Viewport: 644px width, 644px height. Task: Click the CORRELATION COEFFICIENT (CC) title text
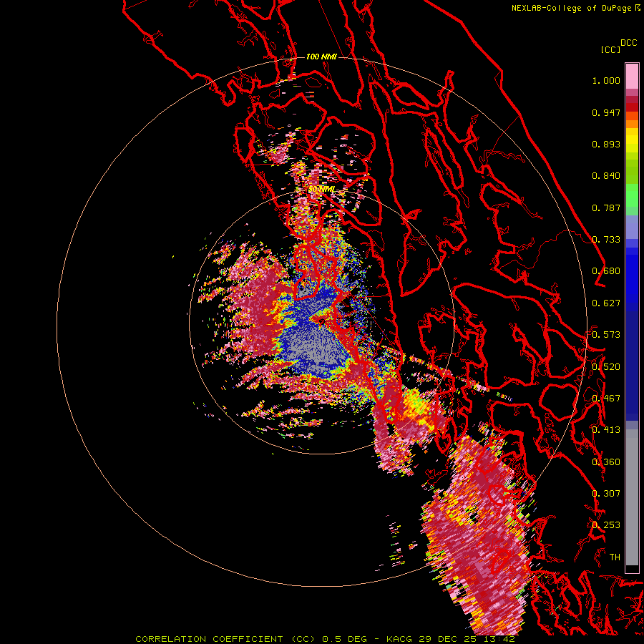coord(225,639)
